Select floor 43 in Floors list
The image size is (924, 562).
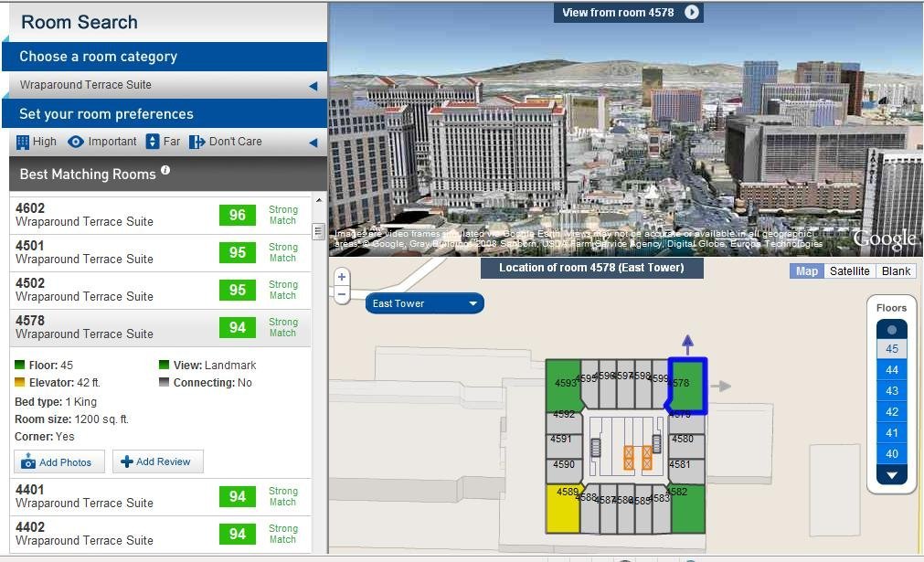(891, 391)
